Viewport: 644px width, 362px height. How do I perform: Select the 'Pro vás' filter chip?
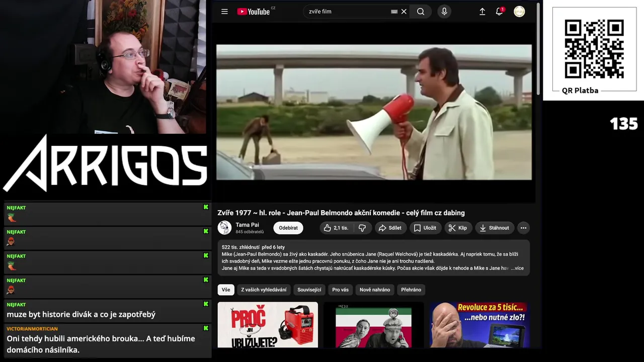click(x=341, y=290)
